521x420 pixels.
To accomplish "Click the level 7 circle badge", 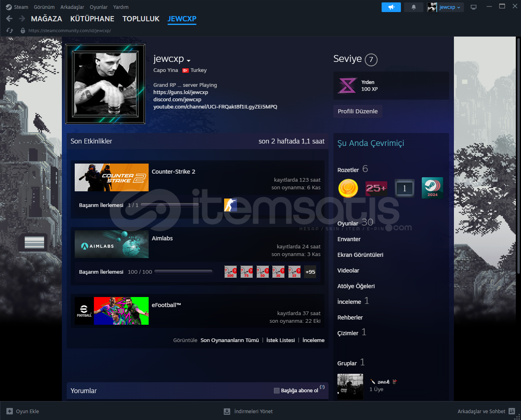I will tap(371, 60).
